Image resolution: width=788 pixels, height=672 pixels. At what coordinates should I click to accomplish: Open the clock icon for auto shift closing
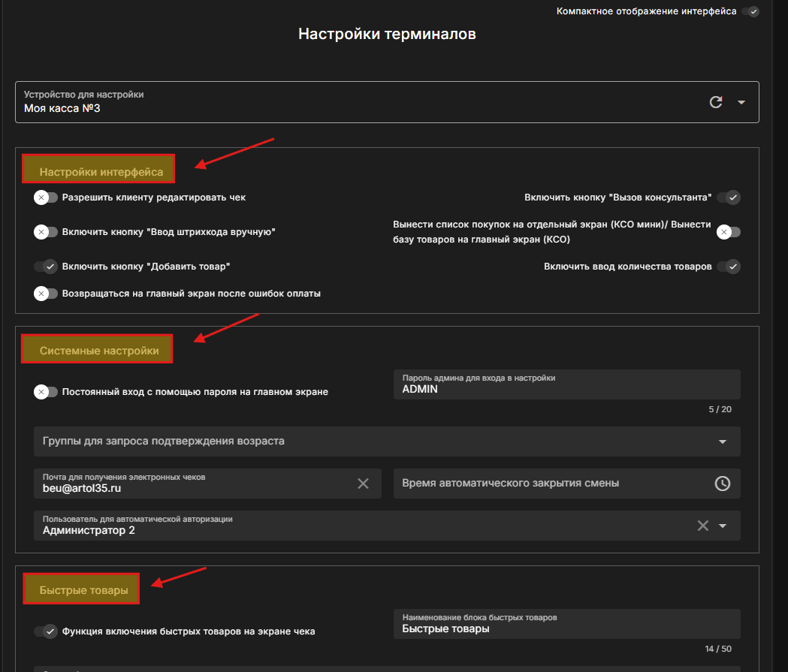(x=722, y=483)
